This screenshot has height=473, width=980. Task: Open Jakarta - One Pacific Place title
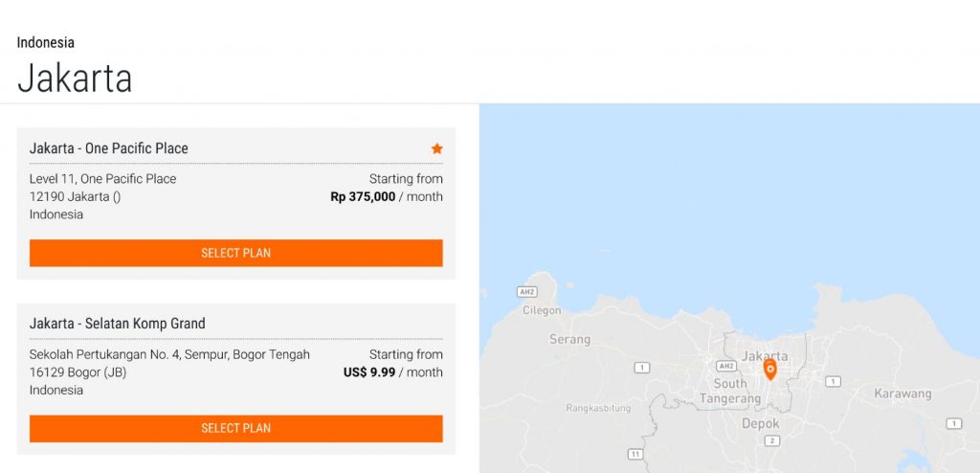tap(109, 148)
